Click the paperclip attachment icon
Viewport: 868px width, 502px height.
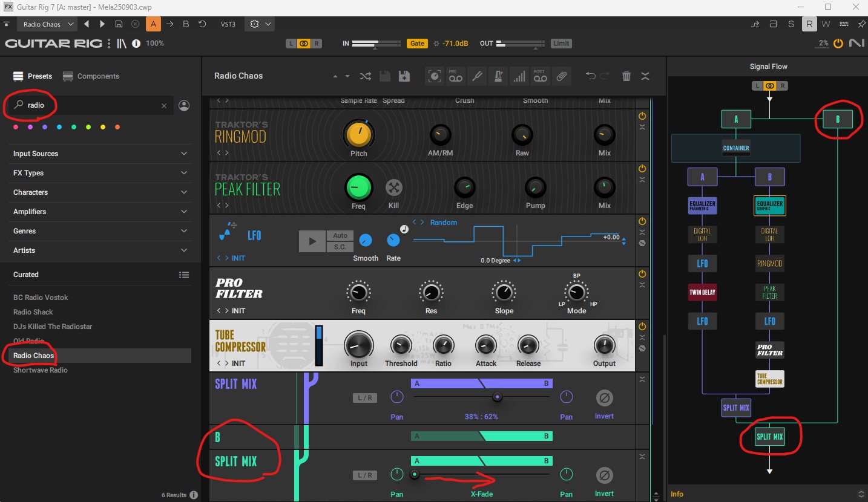[561, 76]
